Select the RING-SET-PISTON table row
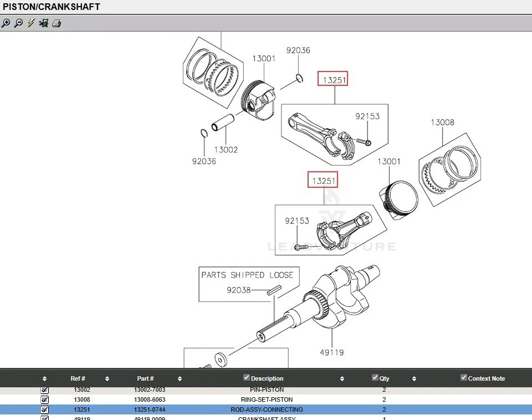532x420 pixels. (x=267, y=399)
